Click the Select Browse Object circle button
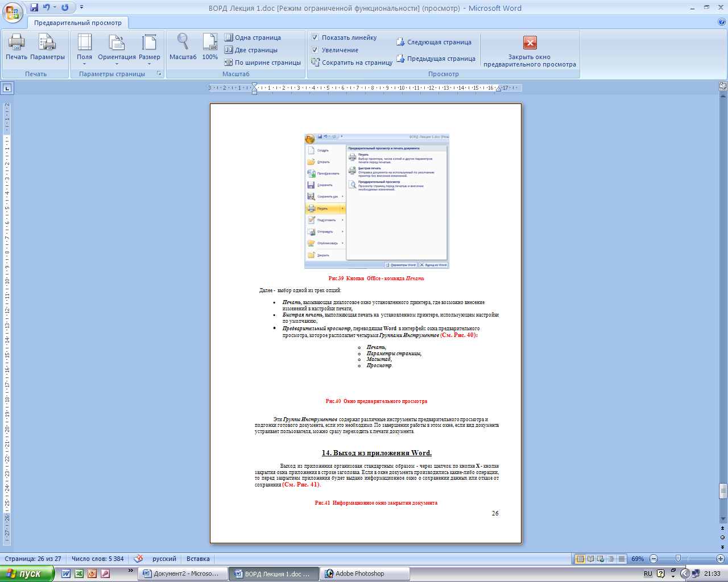The height and width of the screenshot is (582, 728). 723,537
